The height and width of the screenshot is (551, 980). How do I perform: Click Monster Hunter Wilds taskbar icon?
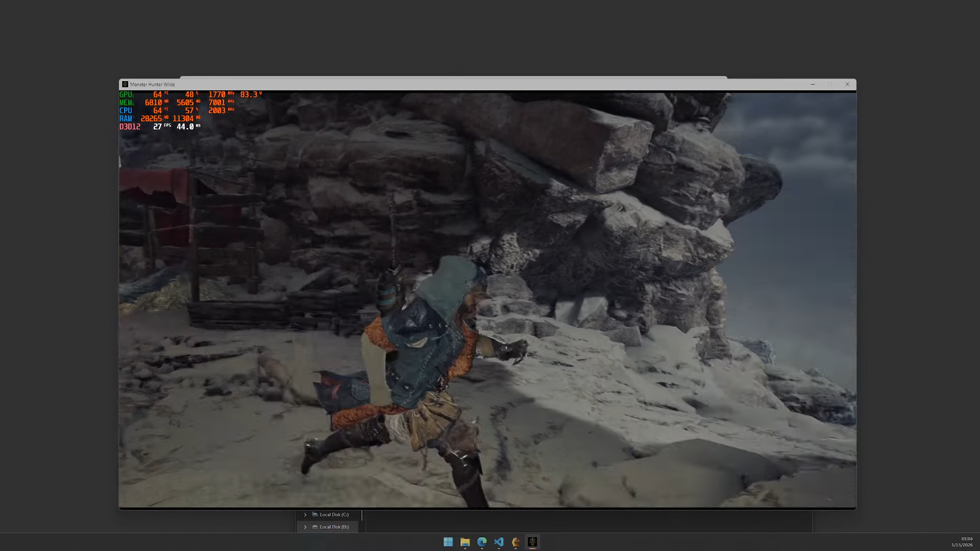coord(532,542)
